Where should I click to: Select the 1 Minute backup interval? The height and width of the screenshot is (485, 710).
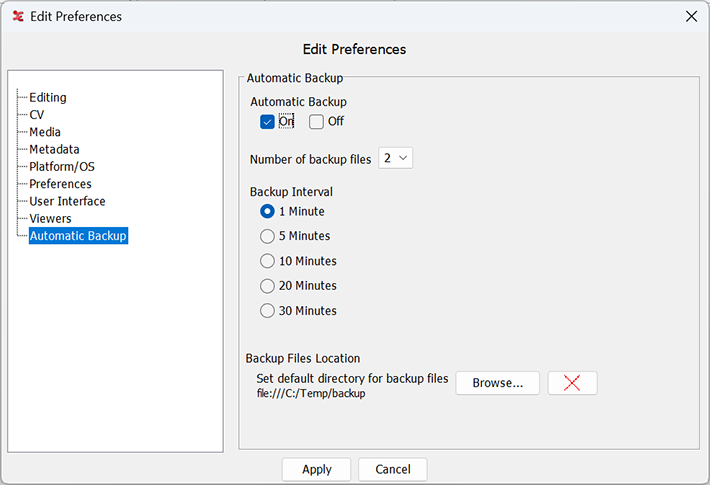coord(267,211)
